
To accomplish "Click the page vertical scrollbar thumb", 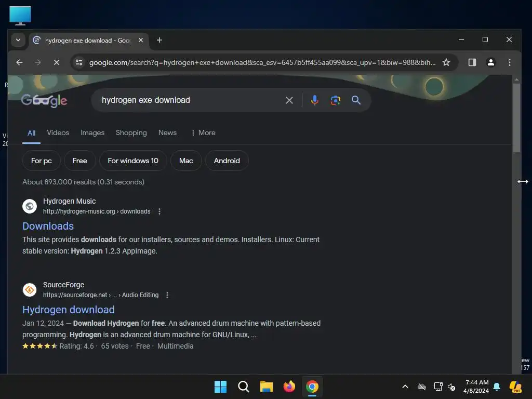I will point(516,117).
